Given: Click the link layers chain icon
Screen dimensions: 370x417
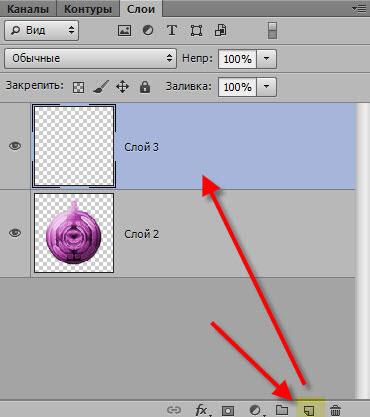Looking at the screenshot, I should tap(174, 410).
